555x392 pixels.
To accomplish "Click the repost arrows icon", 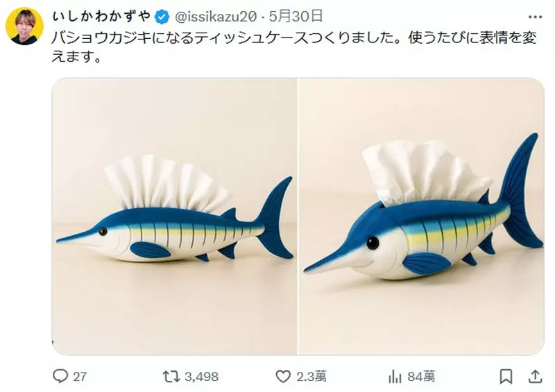I will tap(171, 376).
